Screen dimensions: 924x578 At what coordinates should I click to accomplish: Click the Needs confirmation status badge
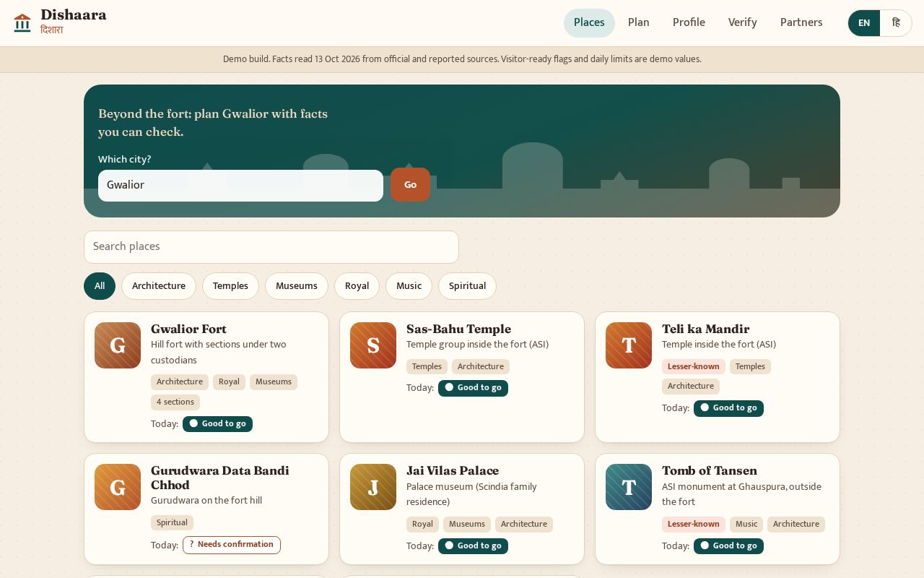232,545
